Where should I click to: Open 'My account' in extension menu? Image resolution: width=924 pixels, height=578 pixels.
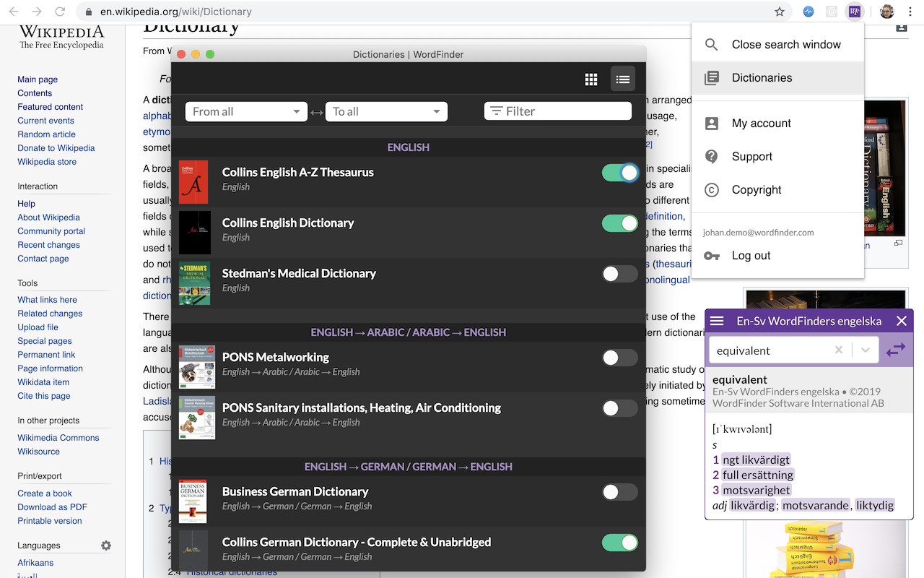point(777,123)
